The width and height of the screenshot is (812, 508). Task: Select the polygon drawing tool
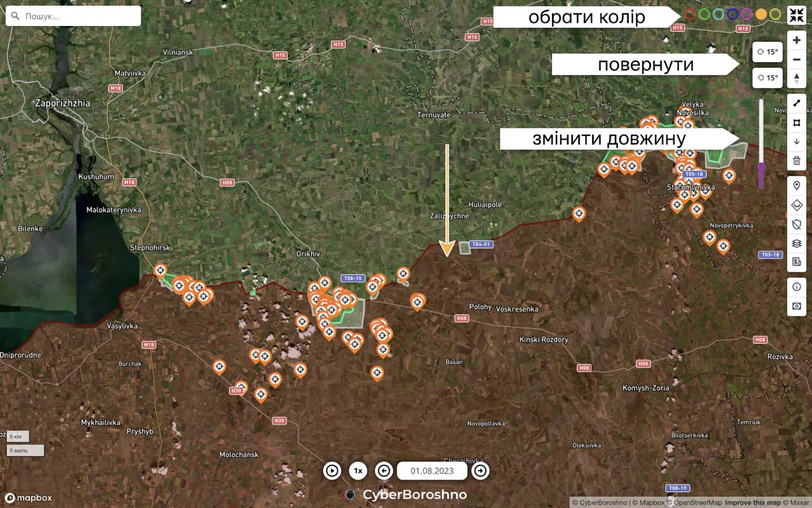click(797, 123)
